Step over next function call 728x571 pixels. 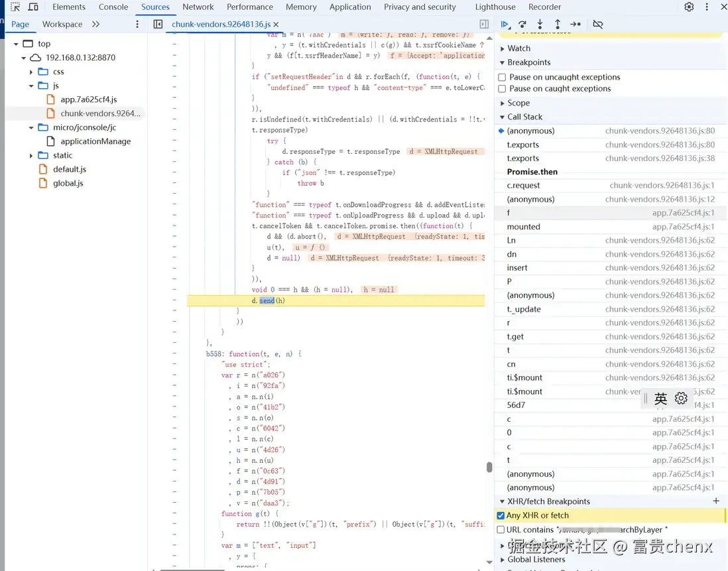tap(522, 24)
